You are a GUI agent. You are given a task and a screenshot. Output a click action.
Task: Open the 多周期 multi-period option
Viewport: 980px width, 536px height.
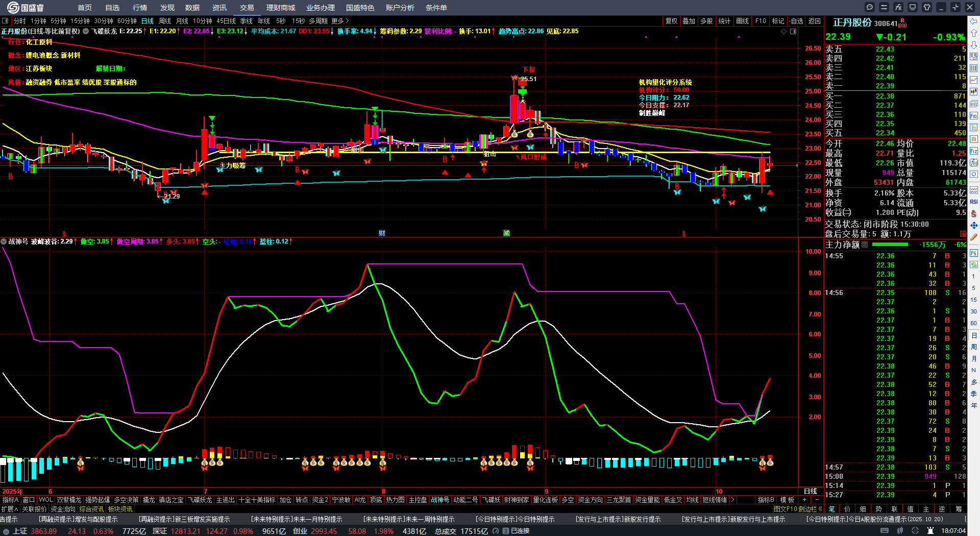(x=318, y=21)
